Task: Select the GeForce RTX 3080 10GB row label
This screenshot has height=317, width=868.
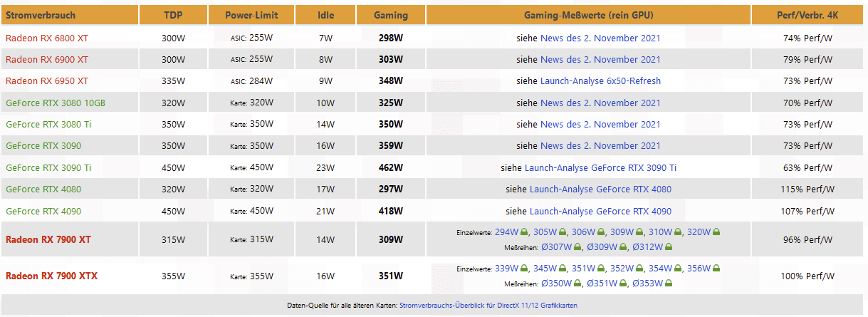Action: point(56,103)
